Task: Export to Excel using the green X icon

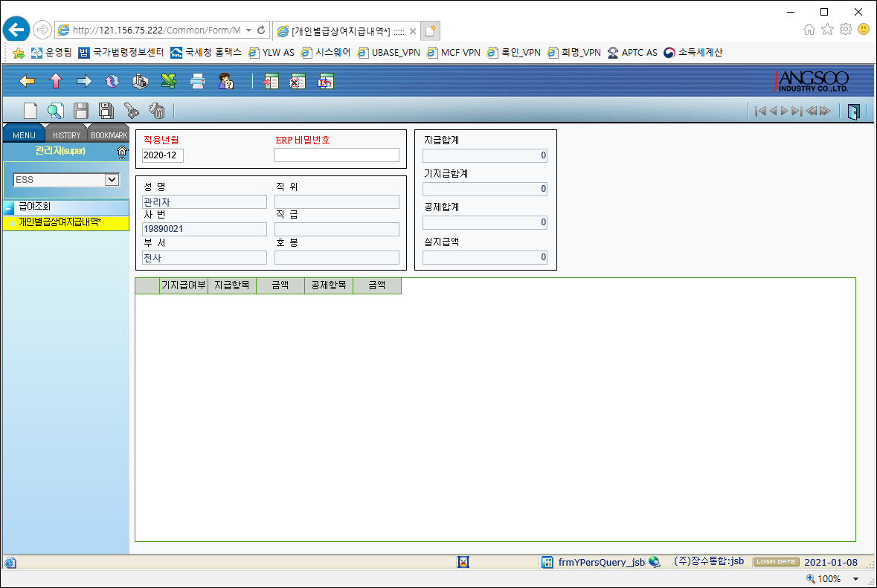Action: pos(169,82)
